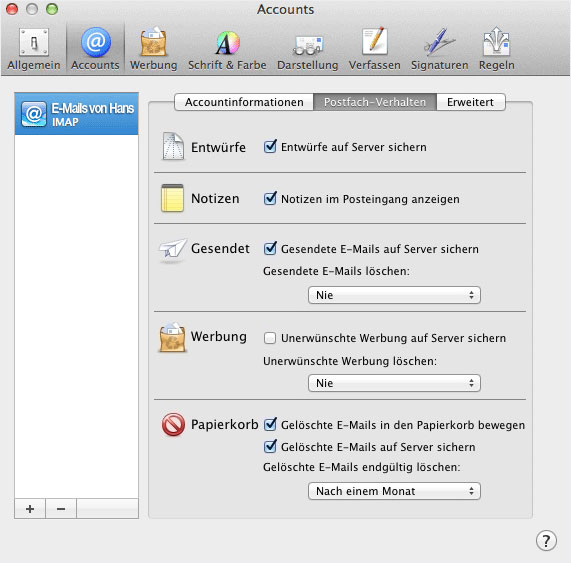571x563 pixels.
Task: Enable Unerwünschte Werbung auf Server sichern
Action: (270, 338)
